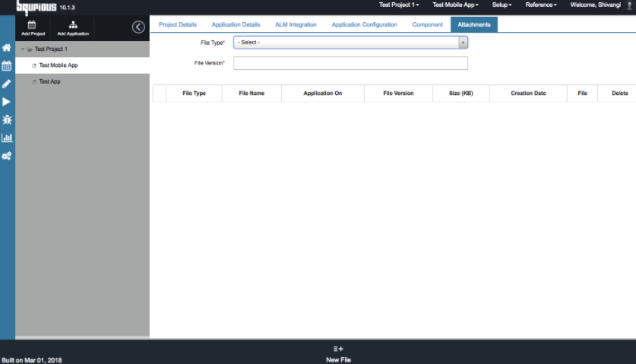Screen dimensions: 636x364
Task: Click the bqurious logo
Action: 36,7
